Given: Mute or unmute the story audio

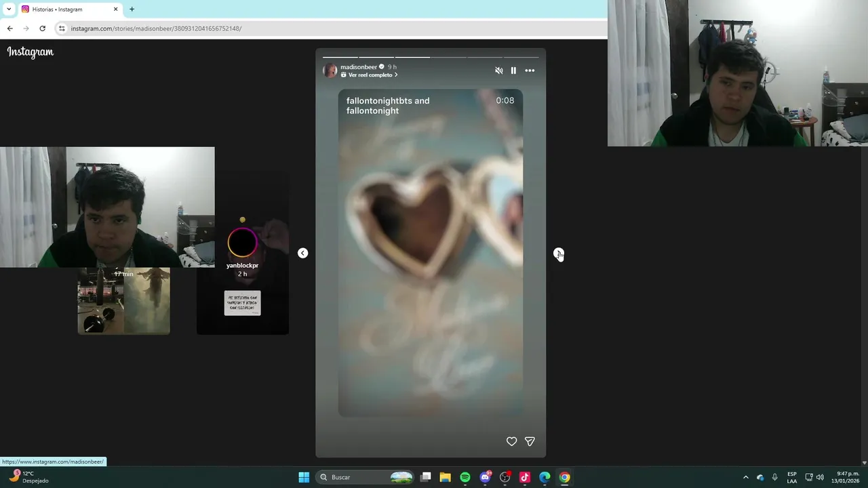Looking at the screenshot, I should (x=499, y=70).
